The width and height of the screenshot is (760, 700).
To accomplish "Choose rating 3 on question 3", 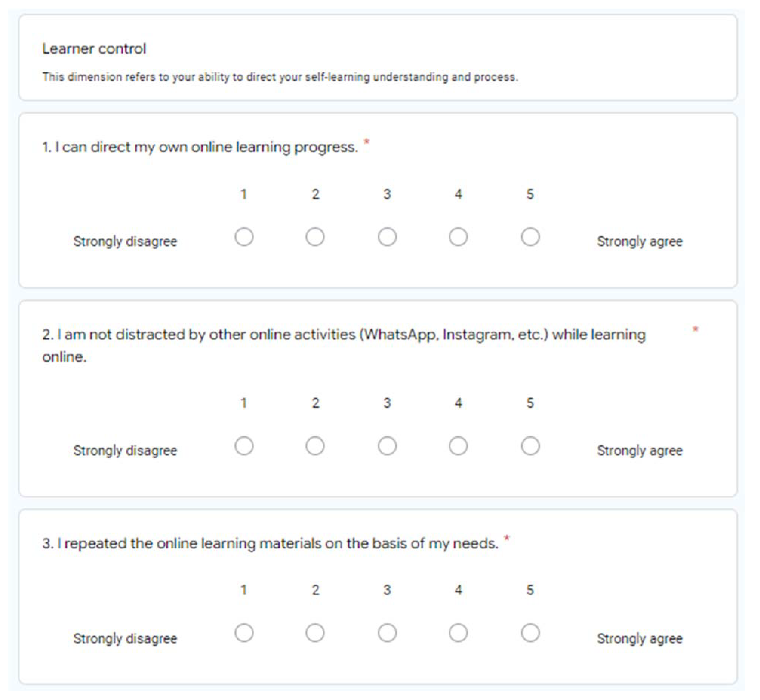I will click(387, 633).
